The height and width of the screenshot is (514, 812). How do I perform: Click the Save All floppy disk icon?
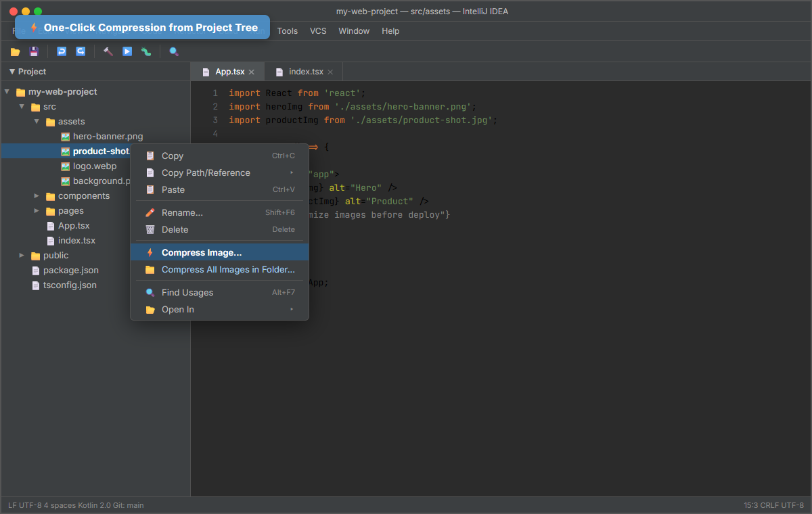[34, 51]
